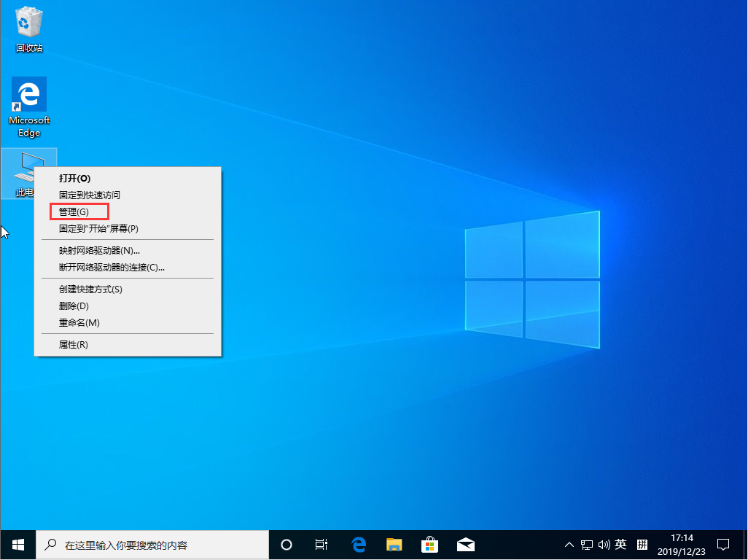Image resolution: width=748 pixels, height=560 pixels.
Task: Open Microsoft Store from the taskbar
Action: click(429, 545)
